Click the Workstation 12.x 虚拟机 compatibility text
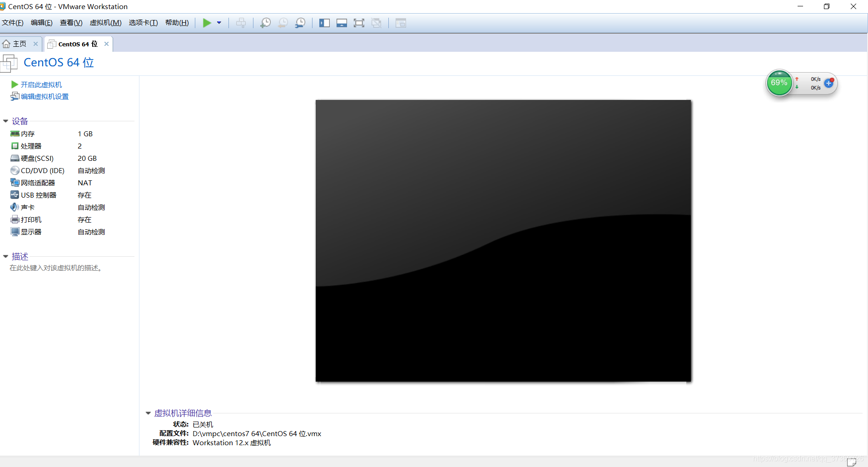 (232, 442)
